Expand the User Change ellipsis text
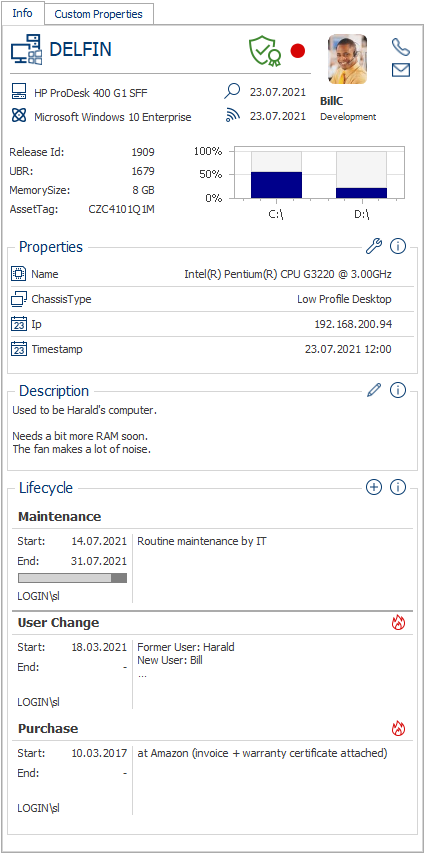Viewport: 425px width, 854px height. click(x=142, y=674)
